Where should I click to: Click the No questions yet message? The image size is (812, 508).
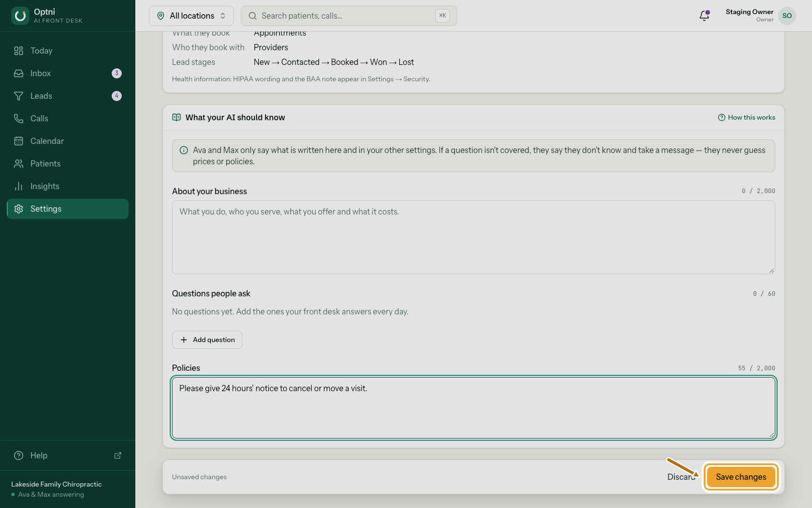tap(290, 312)
